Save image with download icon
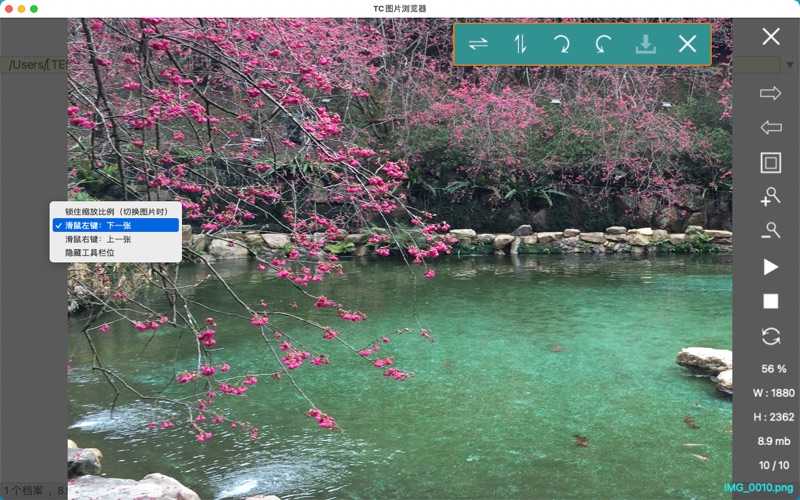Viewport: 800px width, 500px height. [645, 44]
